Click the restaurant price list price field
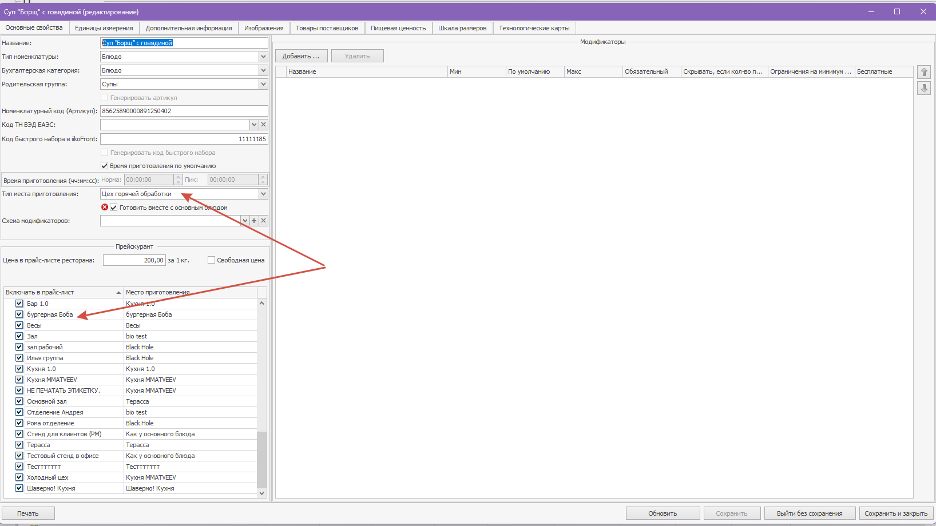The height and width of the screenshot is (526, 936). click(x=135, y=260)
